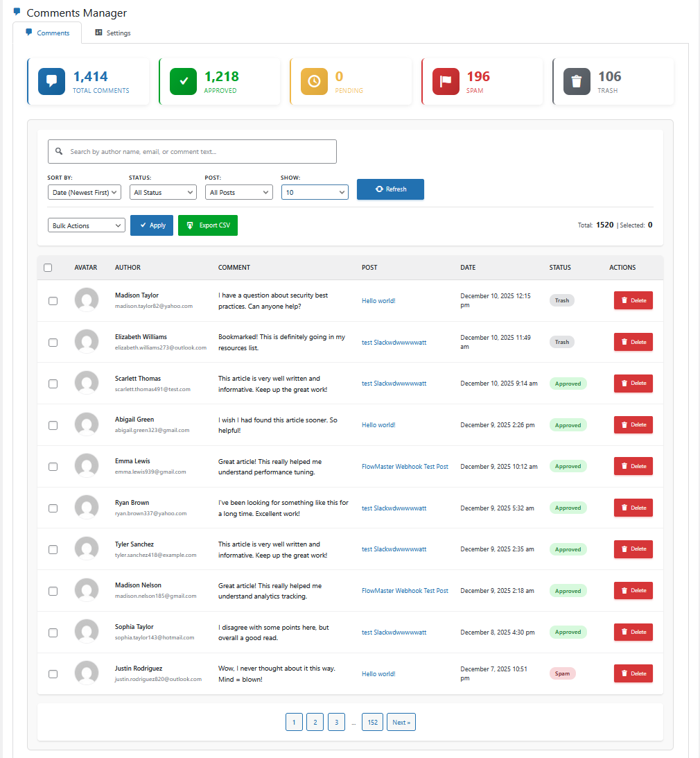Select the checkbox beside Ryan Brown's comment
The height and width of the screenshot is (758, 700).
[x=53, y=508]
